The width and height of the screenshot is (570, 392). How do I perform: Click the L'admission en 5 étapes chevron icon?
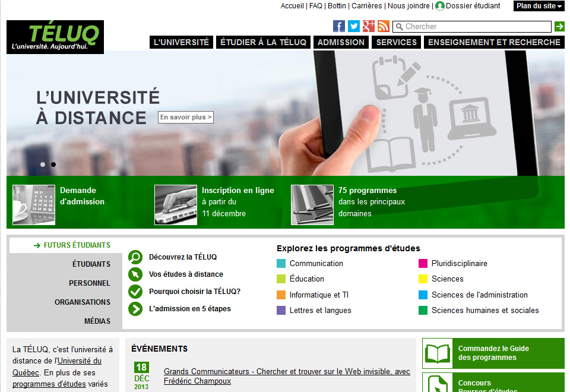click(135, 309)
